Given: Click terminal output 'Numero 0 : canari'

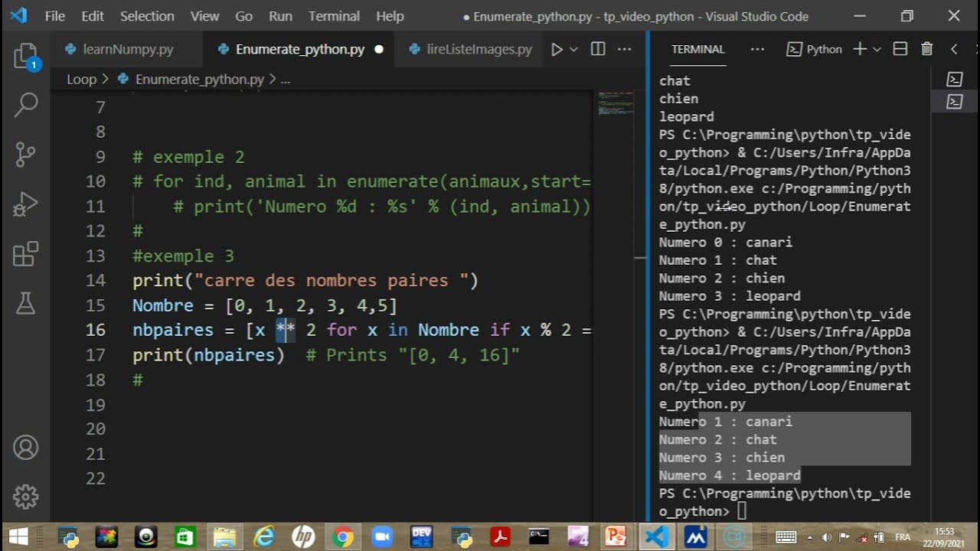Looking at the screenshot, I should tap(726, 242).
